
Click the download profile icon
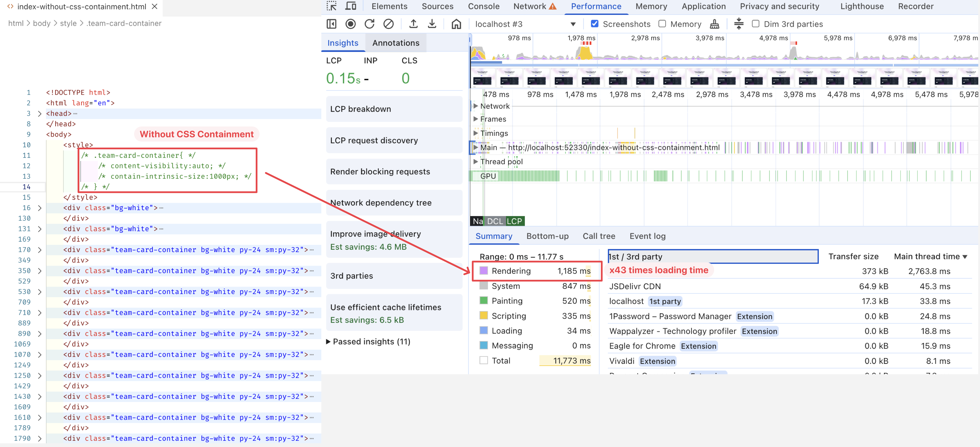point(432,24)
